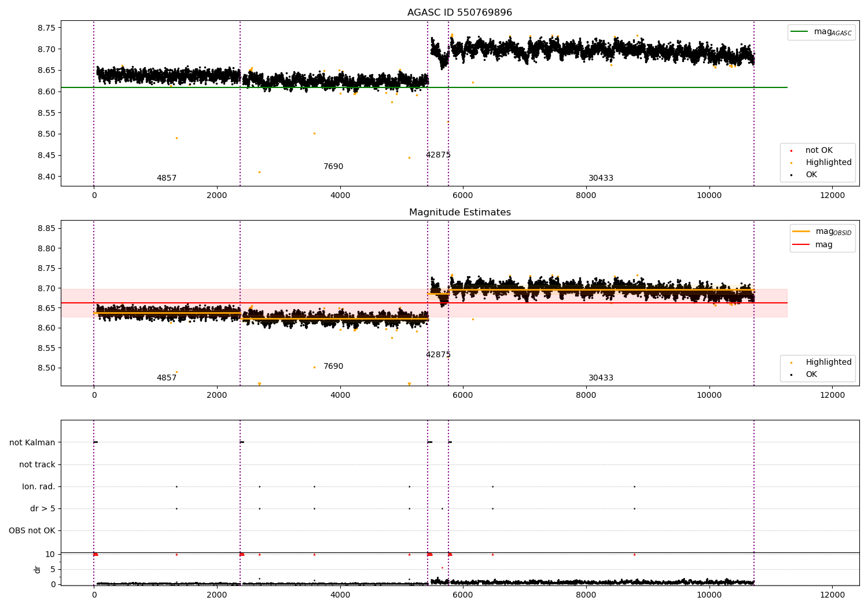Click "7690" in the Magnitude Estimates plot
This screenshot has height=608, width=868.
(x=333, y=367)
